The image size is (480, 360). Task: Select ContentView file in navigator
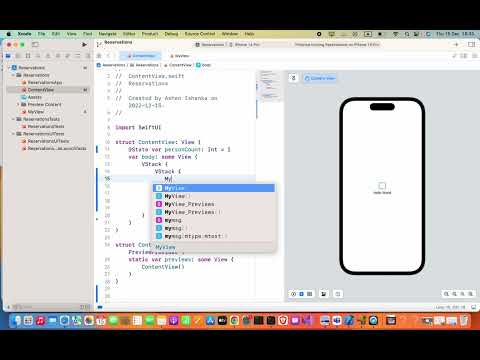click(x=47, y=90)
